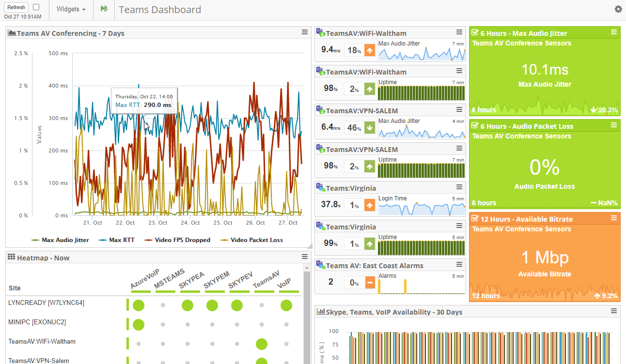Toggle Max RTT legend series
This screenshot has height=364, width=626.
117,240
